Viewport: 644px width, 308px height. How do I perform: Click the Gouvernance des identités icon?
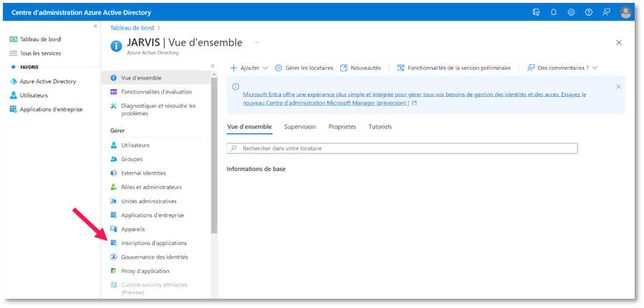114,257
